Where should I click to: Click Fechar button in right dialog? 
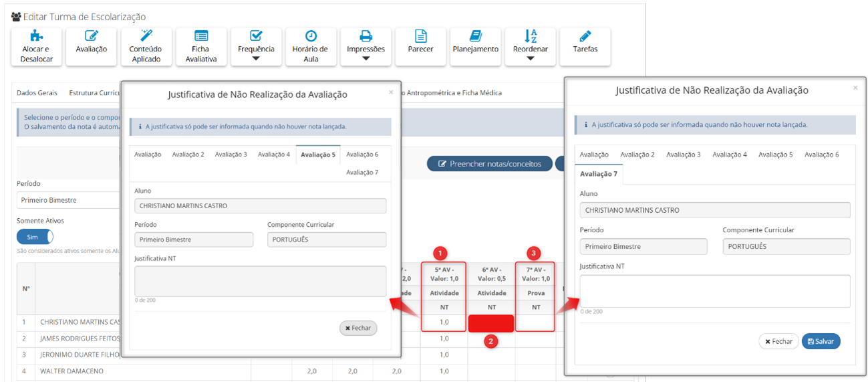(x=778, y=341)
